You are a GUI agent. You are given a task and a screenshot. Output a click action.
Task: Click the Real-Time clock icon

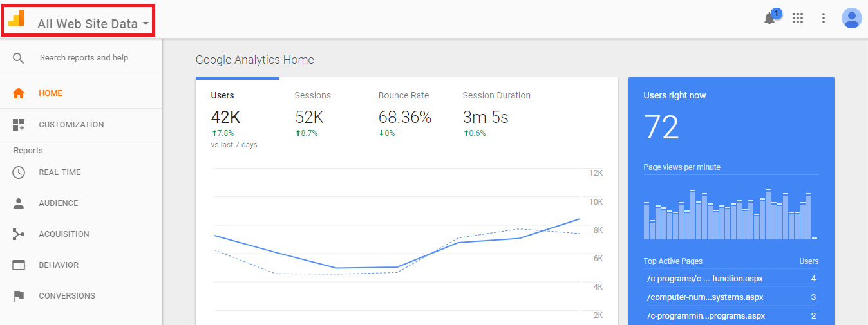[x=19, y=172]
